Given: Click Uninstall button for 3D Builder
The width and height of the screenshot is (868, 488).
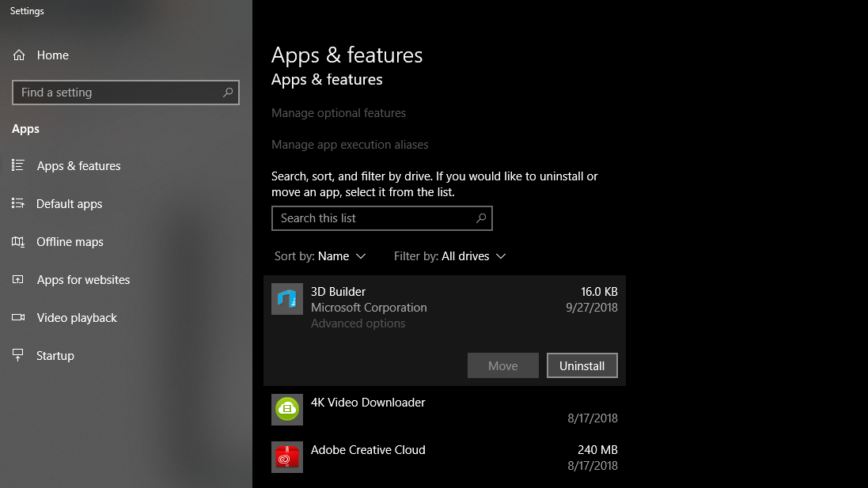Looking at the screenshot, I should [x=582, y=365].
